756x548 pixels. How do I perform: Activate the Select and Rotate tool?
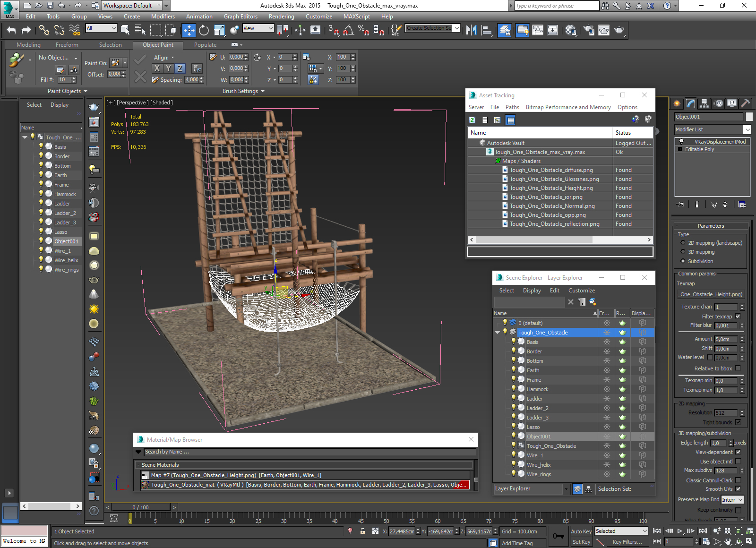click(x=204, y=30)
